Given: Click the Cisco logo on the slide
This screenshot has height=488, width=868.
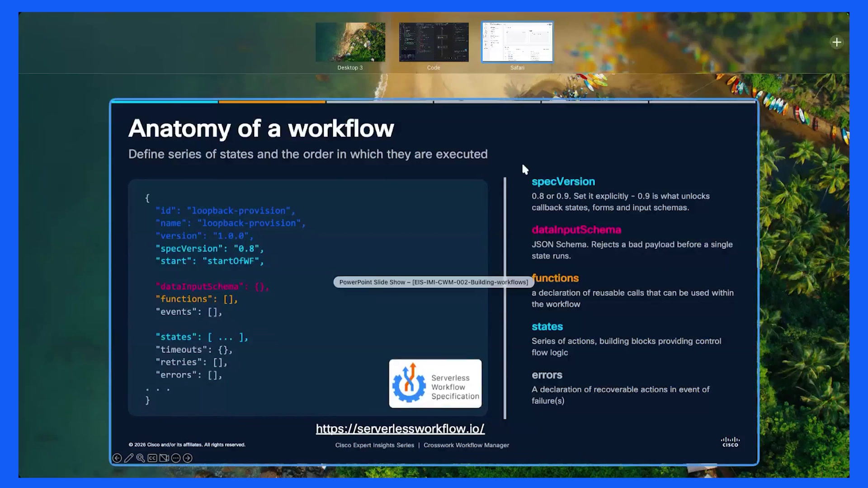Looking at the screenshot, I should coord(730,442).
